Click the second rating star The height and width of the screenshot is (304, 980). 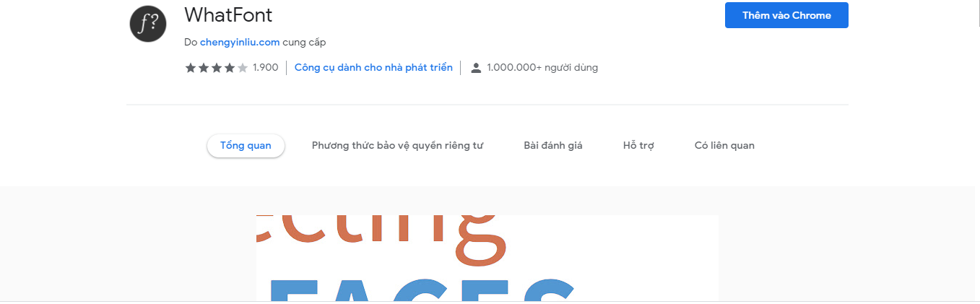204,68
